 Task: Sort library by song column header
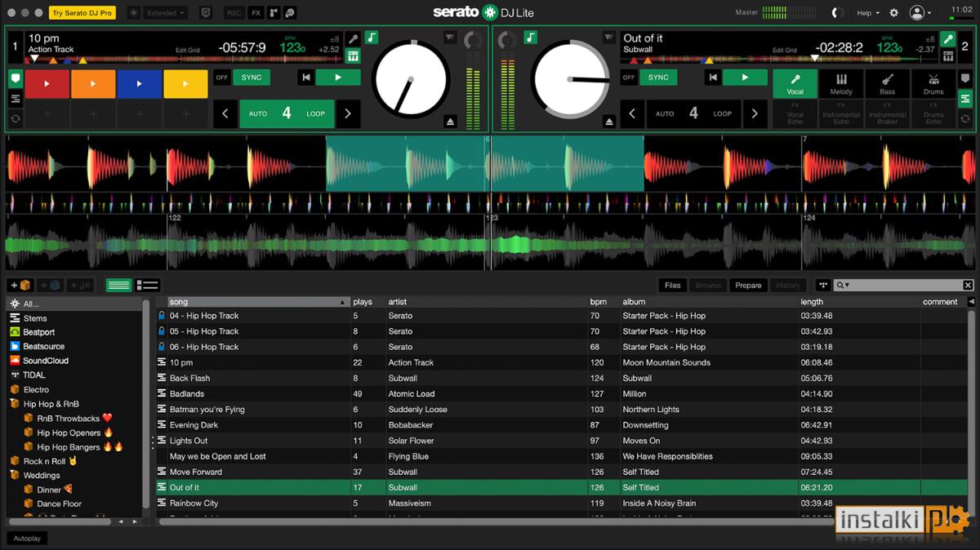coord(259,302)
